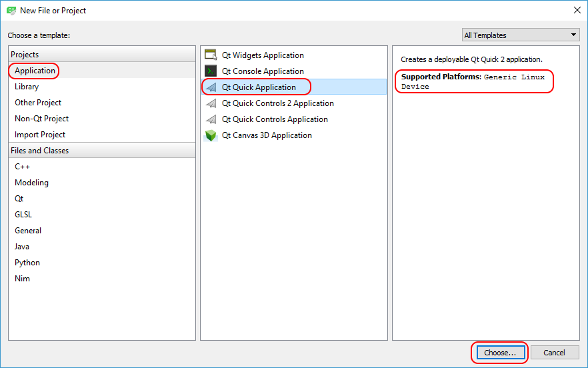The width and height of the screenshot is (588, 368).
Task: Choose C++ under Files and Classes
Action: coord(22,167)
